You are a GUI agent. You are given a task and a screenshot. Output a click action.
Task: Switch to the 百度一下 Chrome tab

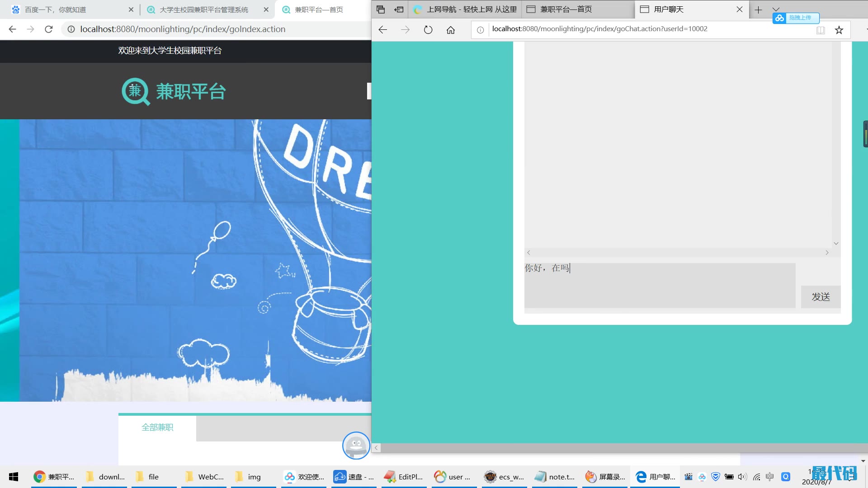tap(55, 9)
